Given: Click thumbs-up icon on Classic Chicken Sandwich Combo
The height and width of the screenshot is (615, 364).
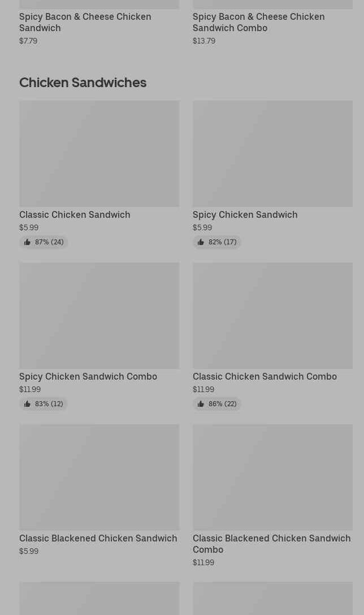Looking at the screenshot, I should point(201,404).
